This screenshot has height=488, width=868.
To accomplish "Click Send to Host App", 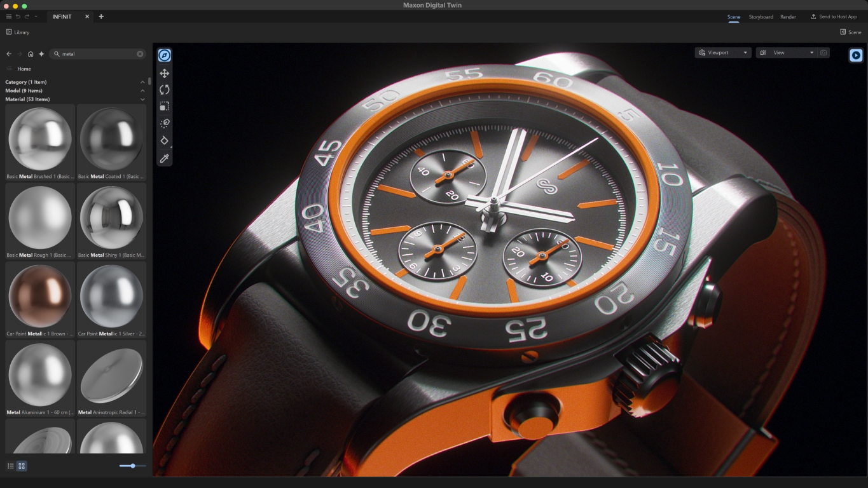I will 834,17.
